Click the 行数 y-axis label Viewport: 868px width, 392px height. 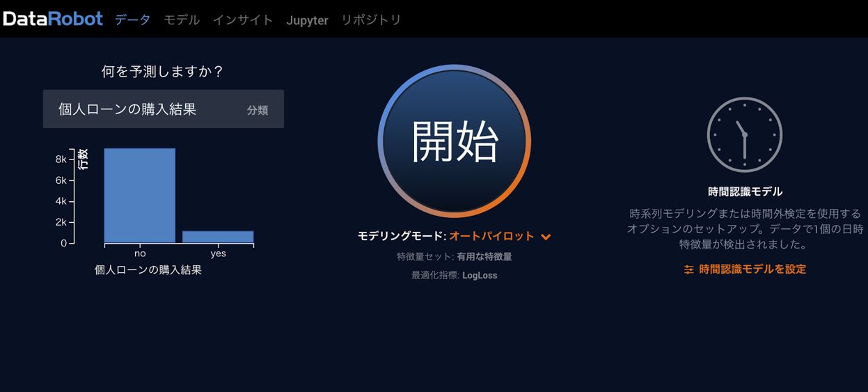(83, 159)
